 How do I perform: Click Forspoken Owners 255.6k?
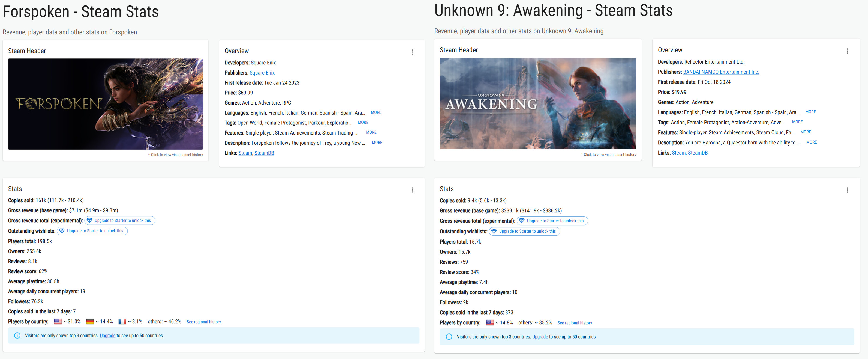[x=25, y=251]
